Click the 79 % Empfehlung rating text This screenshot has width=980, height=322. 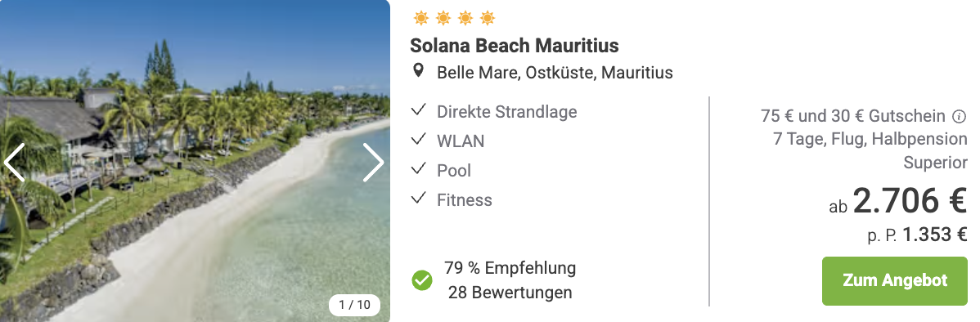[x=510, y=268]
